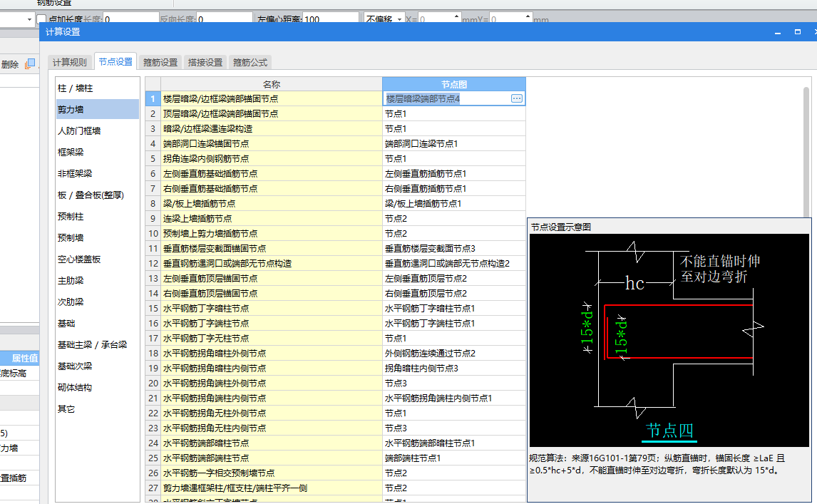Select 预制柱 category

point(98,216)
